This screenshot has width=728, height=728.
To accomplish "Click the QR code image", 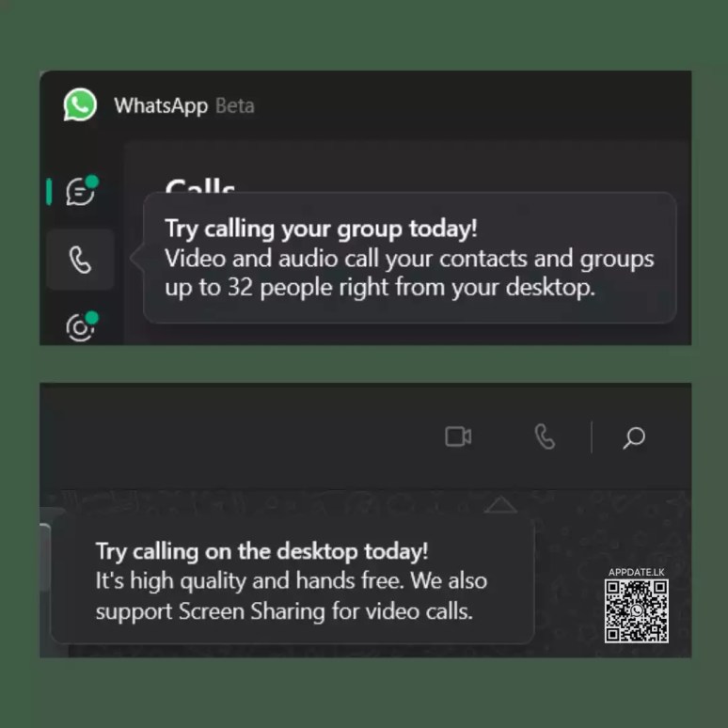I will click(x=637, y=611).
